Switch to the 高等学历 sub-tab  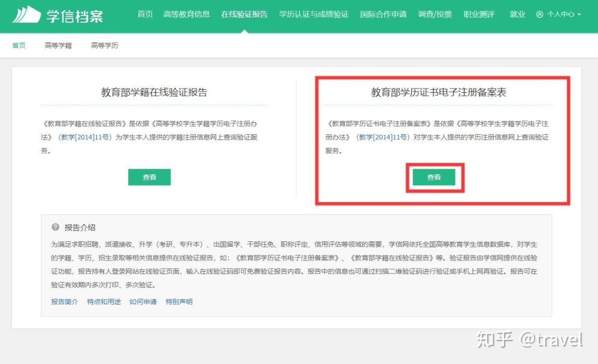click(x=105, y=45)
